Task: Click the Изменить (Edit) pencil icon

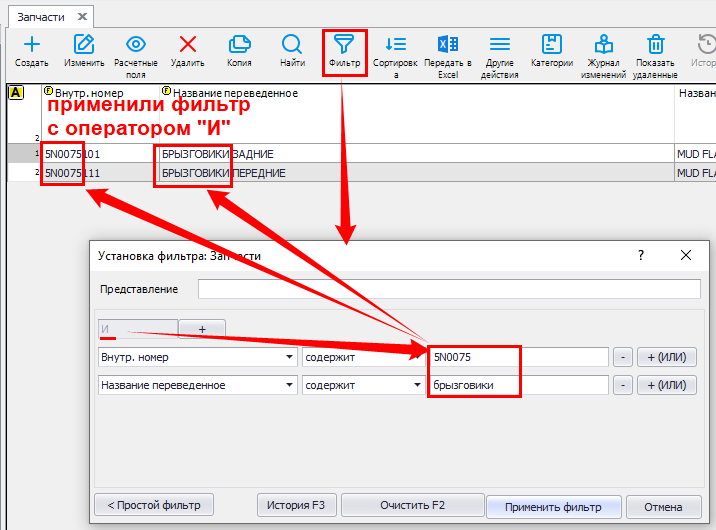Action: (x=85, y=44)
